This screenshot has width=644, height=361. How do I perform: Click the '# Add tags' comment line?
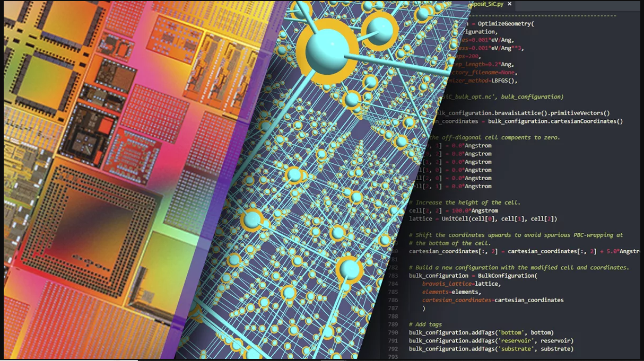pyautogui.click(x=425, y=324)
